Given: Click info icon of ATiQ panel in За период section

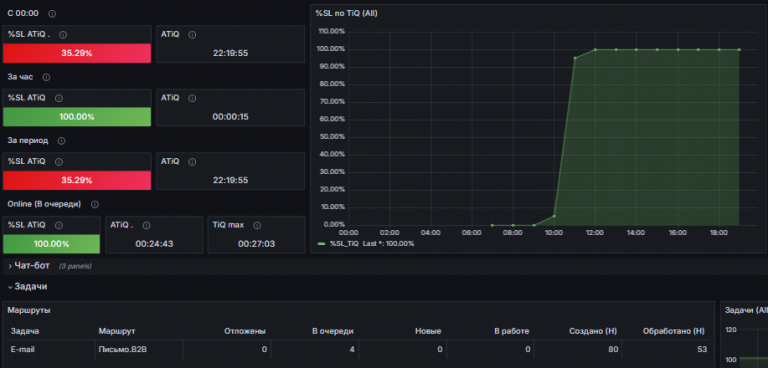Looking at the screenshot, I should click(x=192, y=161).
